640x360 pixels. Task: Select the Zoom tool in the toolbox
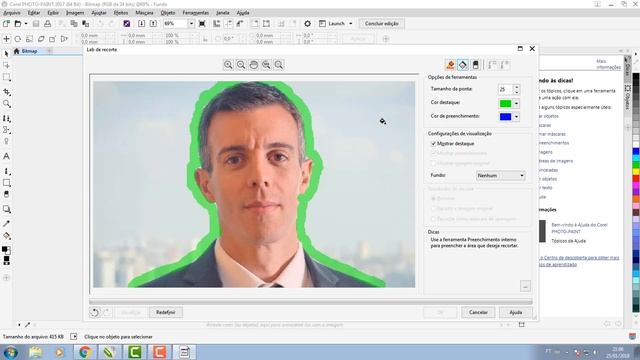7,104
